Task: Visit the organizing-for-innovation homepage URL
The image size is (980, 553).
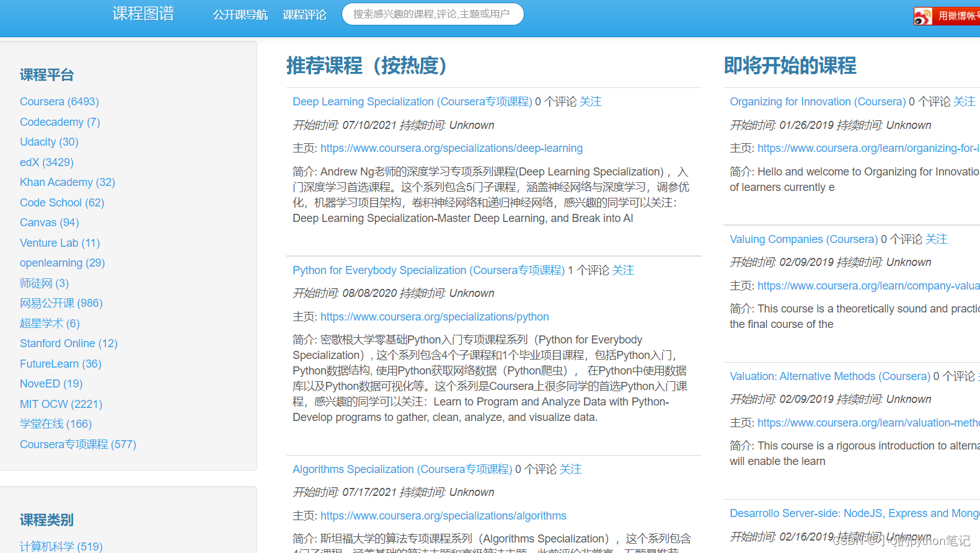Action: (868, 148)
